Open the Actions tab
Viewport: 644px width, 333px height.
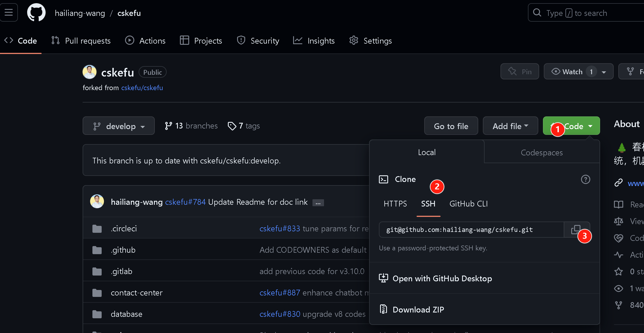pos(145,41)
